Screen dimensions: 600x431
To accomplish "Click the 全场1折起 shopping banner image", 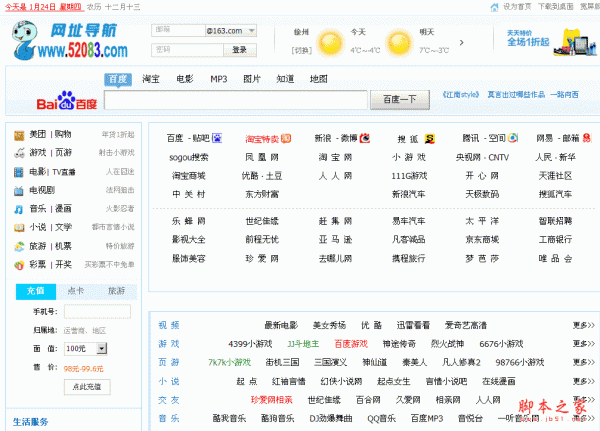I will point(553,42).
